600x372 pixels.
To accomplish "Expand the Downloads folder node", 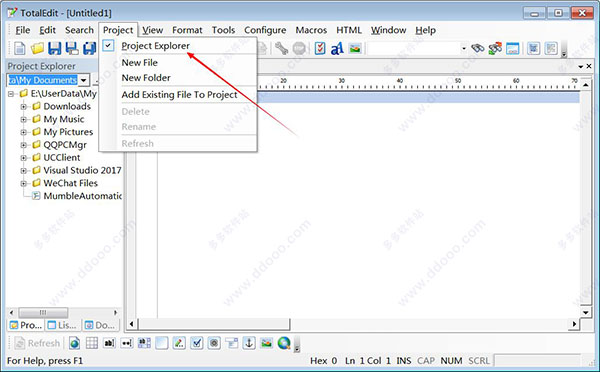I will (x=24, y=106).
